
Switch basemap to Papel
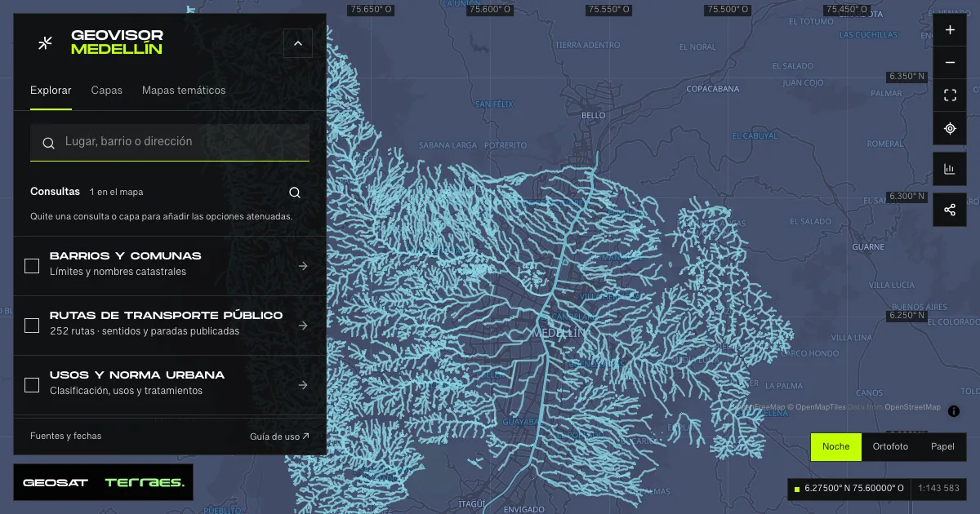(x=942, y=447)
